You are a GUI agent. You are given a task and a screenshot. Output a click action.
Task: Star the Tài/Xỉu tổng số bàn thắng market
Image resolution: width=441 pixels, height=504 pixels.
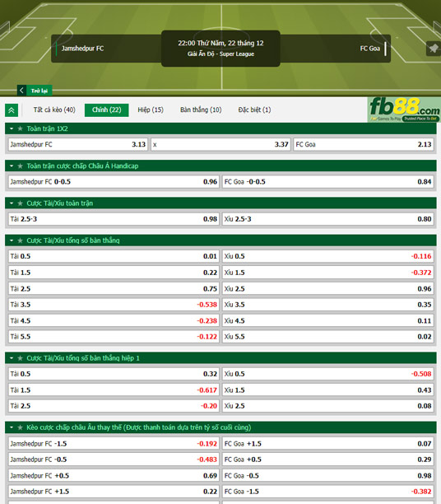[x=21, y=240]
